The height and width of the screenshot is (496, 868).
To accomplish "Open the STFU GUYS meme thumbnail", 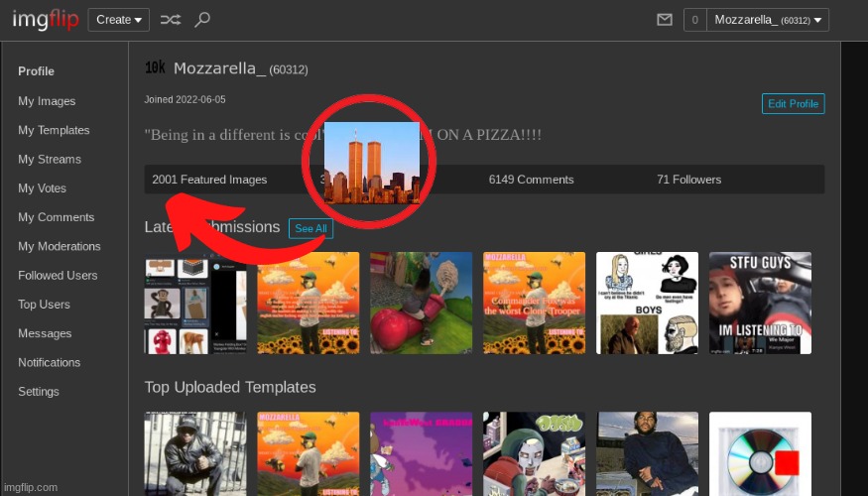I will (760, 303).
